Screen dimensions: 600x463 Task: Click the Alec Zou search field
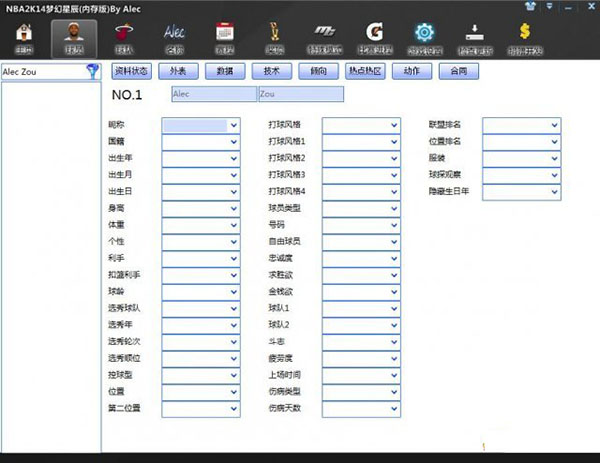(42, 72)
